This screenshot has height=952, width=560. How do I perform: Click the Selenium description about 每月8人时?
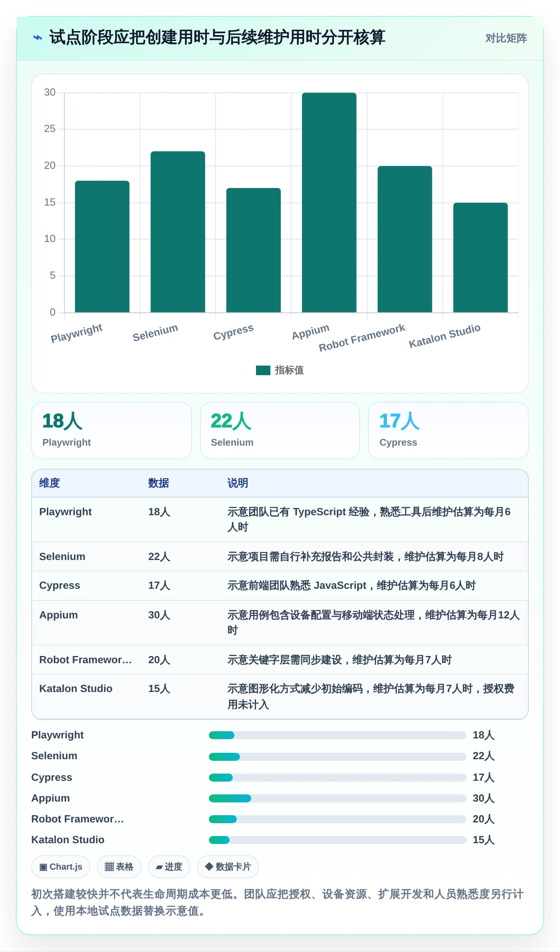point(366,557)
